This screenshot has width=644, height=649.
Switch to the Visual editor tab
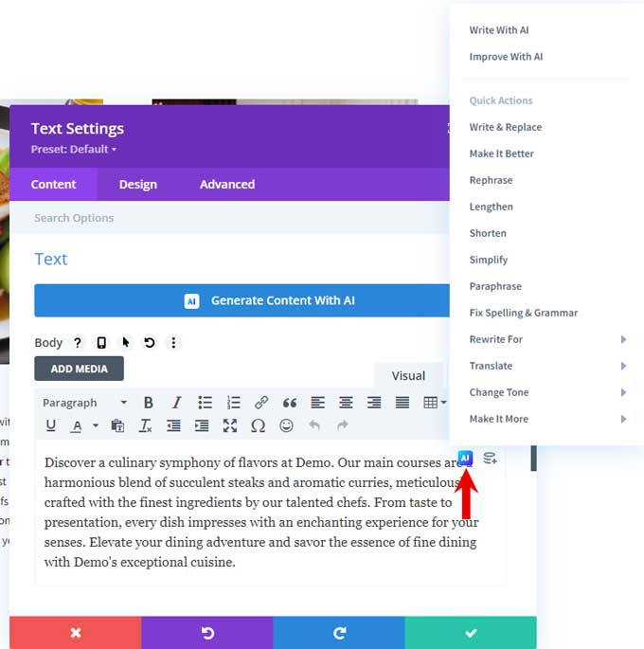pyautogui.click(x=408, y=375)
